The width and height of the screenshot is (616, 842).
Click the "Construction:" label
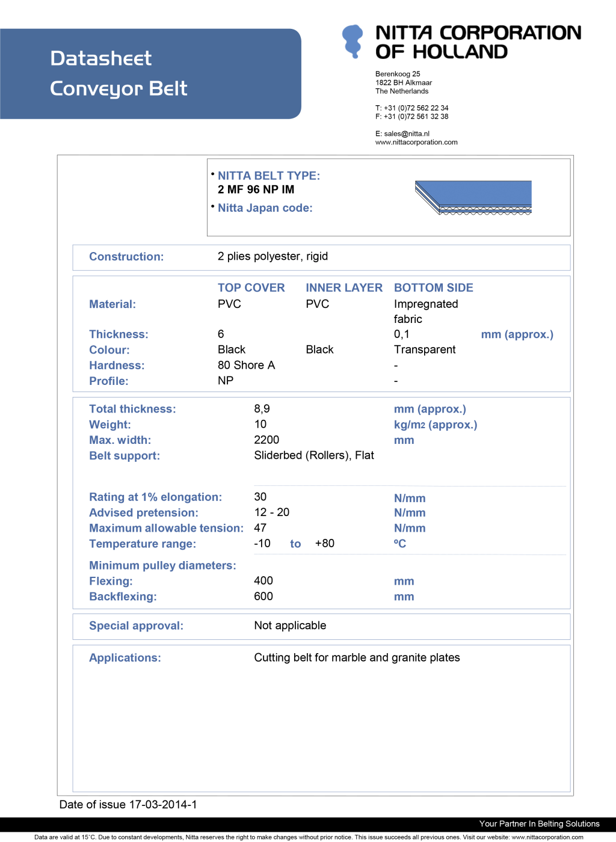(126, 257)
